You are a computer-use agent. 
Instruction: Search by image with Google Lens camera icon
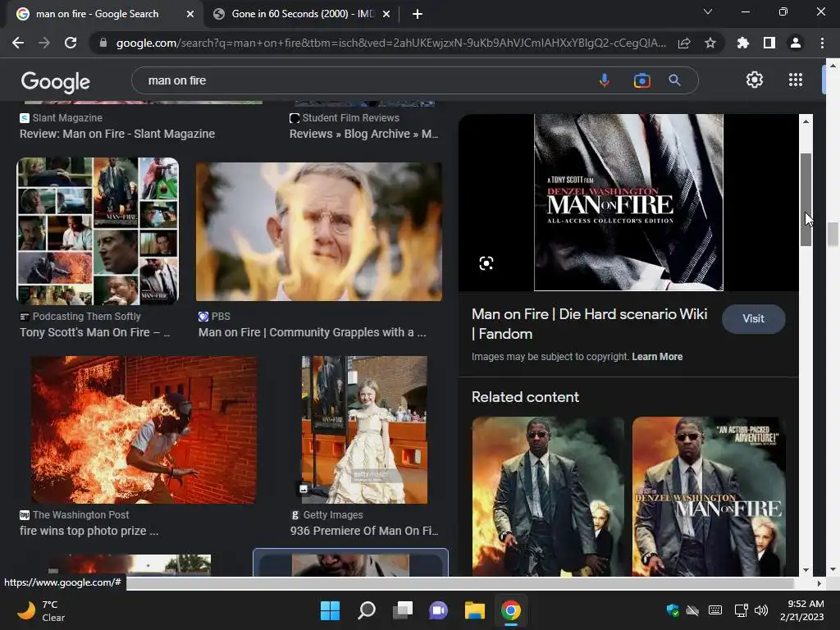pyautogui.click(x=641, y=80)
